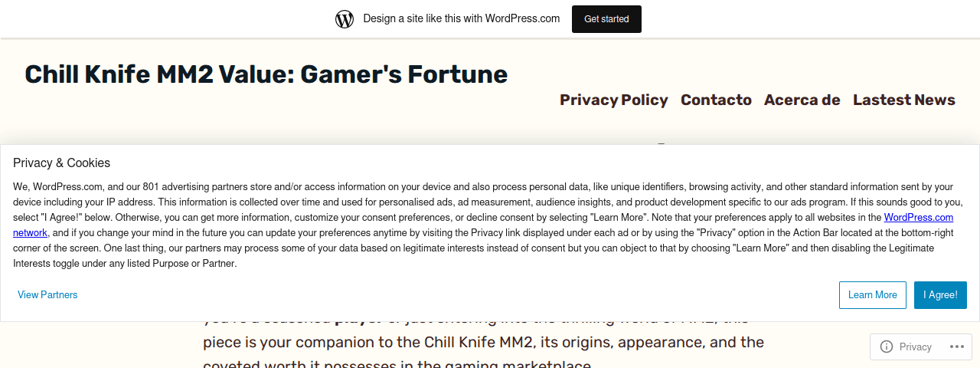Screen dimensions: 980x368
Task: Click the Privacy label in action bar
Action: 916,347
